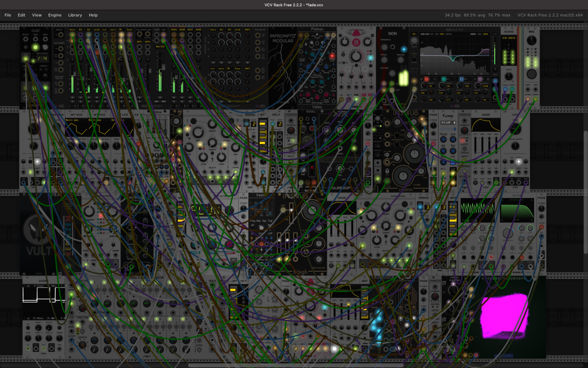Click the THRESHOLD knob on NON module
Screen dimensions: 588x368
[x=384, y=47]
